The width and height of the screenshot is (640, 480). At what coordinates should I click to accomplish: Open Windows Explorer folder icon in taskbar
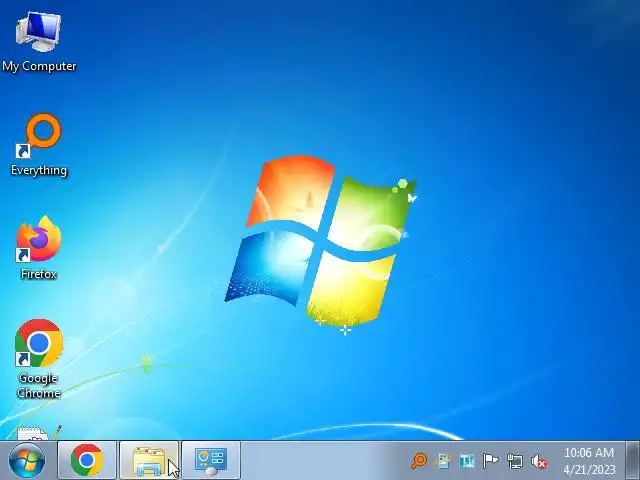click(149, 460)
